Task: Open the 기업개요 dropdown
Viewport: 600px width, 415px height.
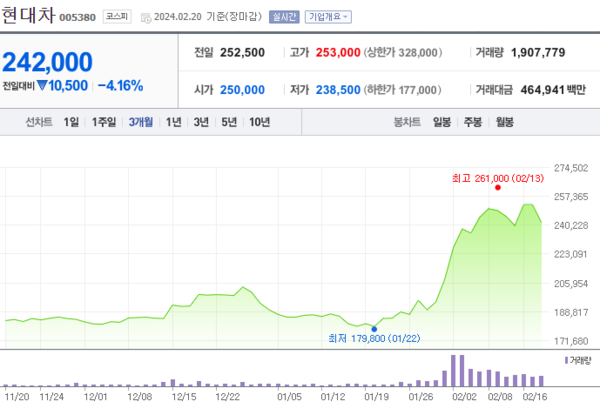Action: [x=328, y=17]
